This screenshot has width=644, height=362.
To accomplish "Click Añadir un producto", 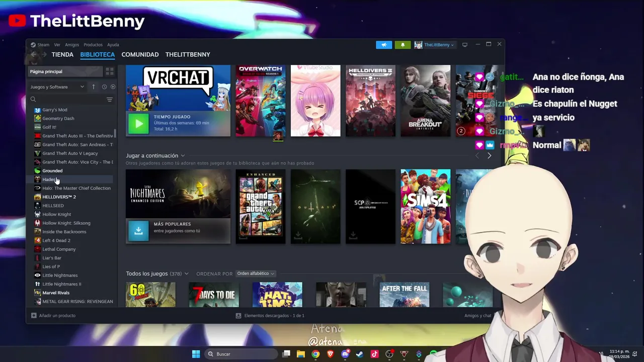I will [53, 316].
